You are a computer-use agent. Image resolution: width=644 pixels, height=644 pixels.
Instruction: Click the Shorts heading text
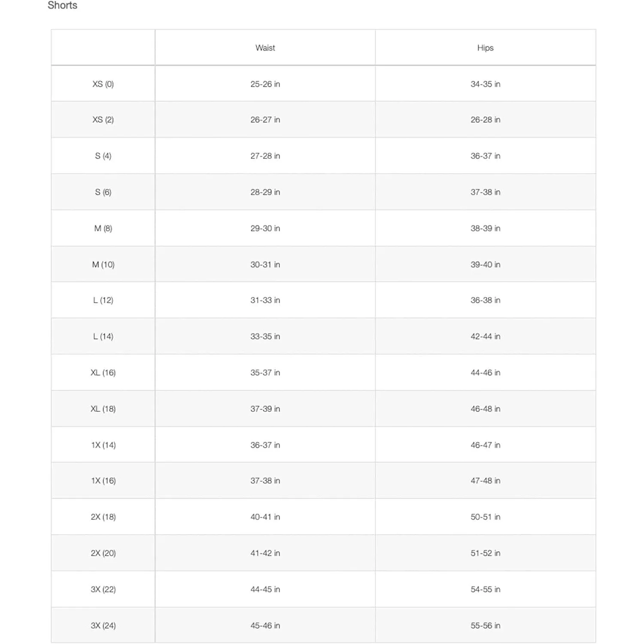[62, 5]
